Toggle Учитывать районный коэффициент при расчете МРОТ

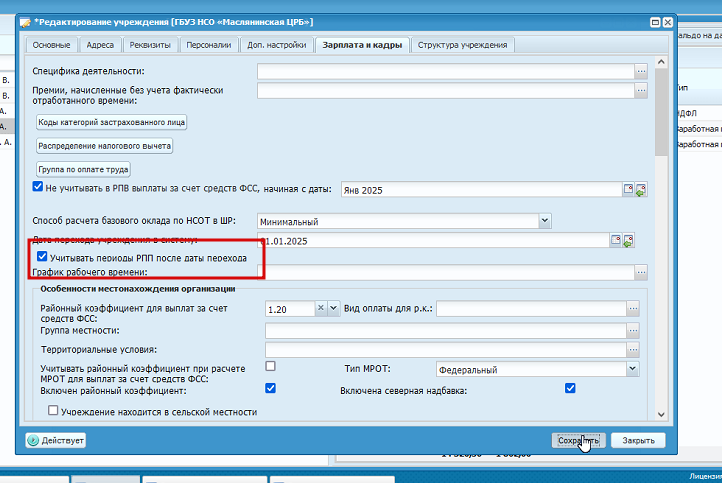click(271, 366)
